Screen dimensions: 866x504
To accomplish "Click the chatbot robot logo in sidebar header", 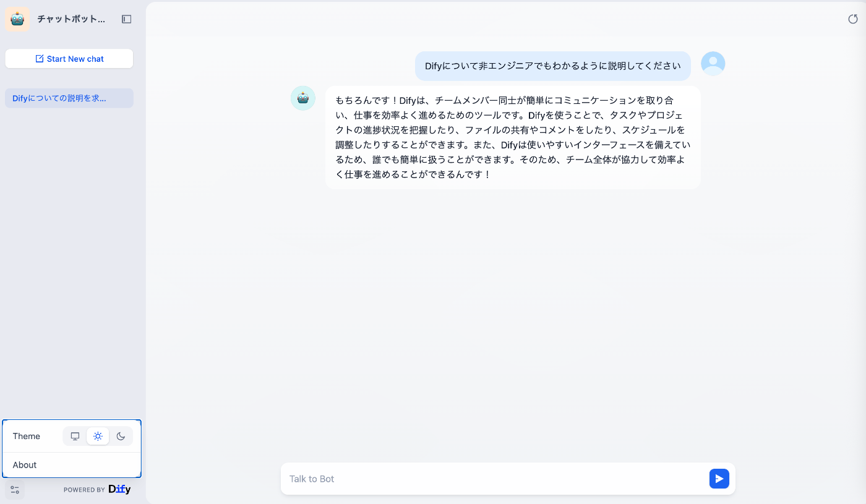I will [x=17, y=19].
